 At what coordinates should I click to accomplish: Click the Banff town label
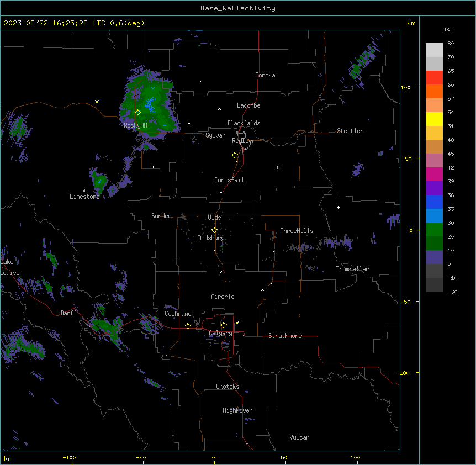(68, 313)
